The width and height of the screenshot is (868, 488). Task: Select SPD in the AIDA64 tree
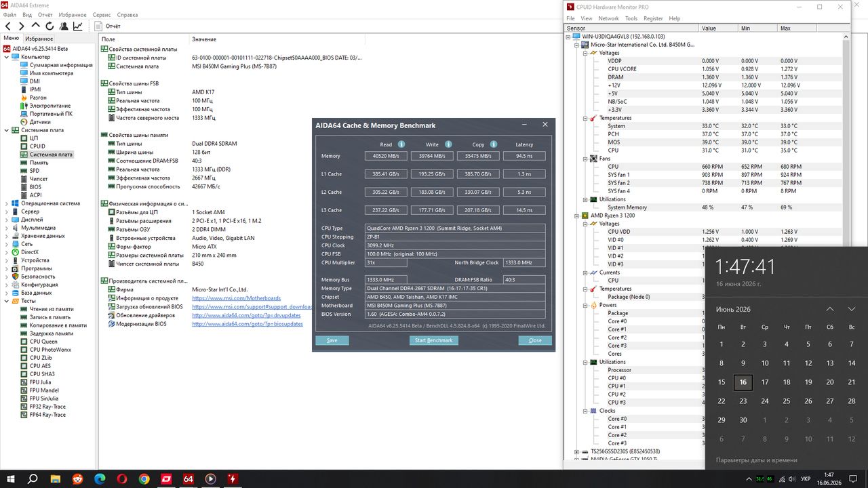pyautogui.click(x=35, y=171)
